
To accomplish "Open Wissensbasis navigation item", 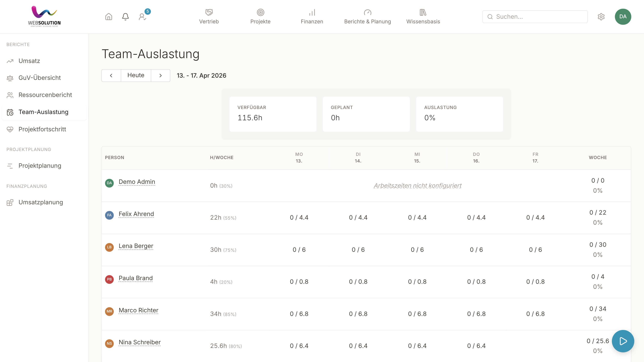I will [423, 17].
